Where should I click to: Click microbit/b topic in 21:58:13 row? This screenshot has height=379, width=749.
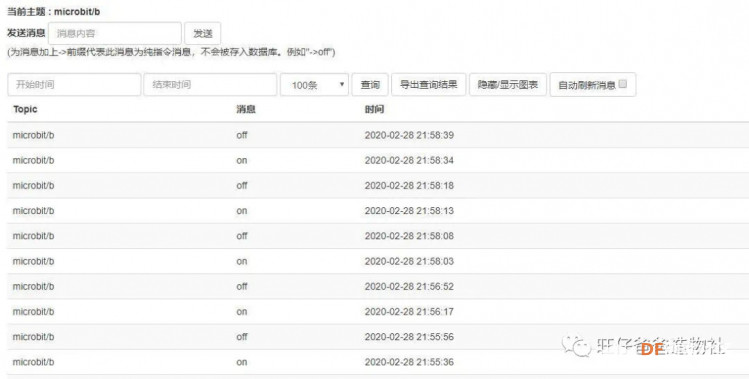pyautogui.click(x=33, y=211)
